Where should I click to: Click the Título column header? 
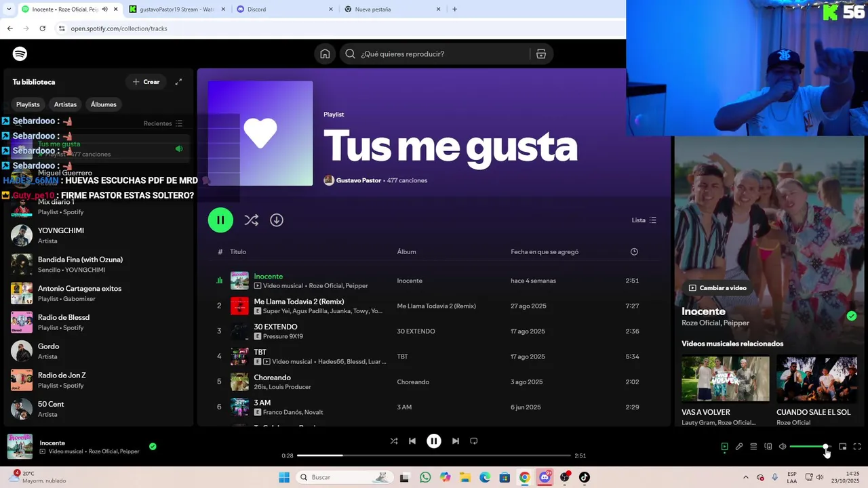tap(238, 251)
